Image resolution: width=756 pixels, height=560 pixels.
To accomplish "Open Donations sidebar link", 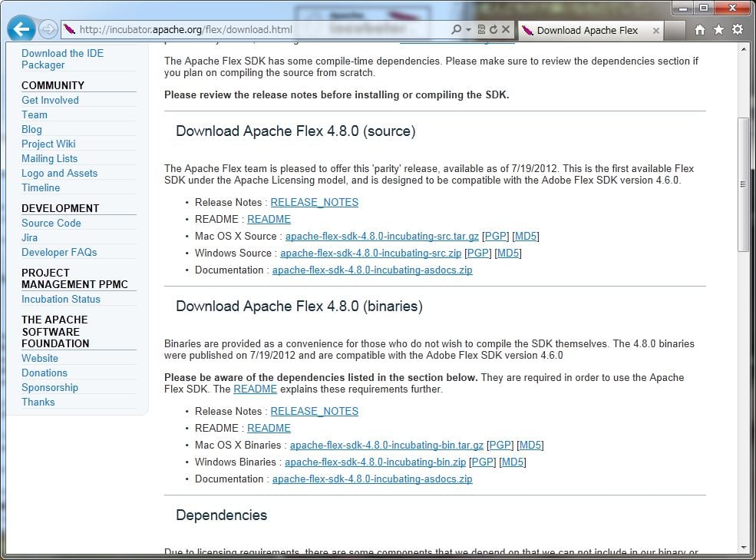I will pos(45,373).
